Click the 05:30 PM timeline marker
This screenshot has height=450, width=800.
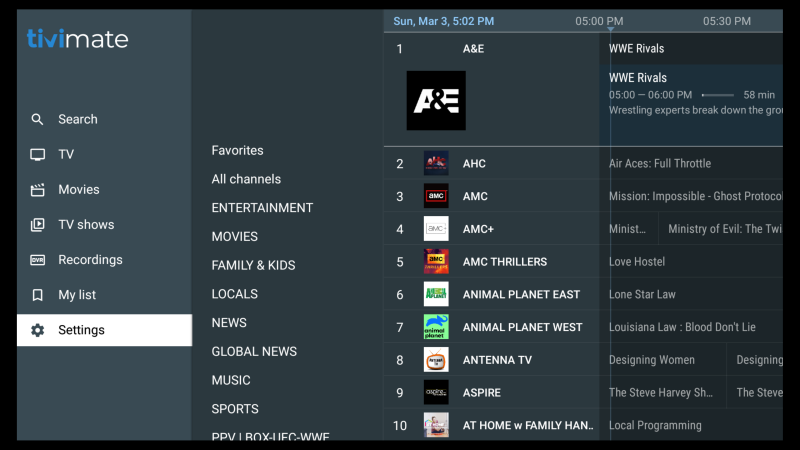tap(727, 21)
